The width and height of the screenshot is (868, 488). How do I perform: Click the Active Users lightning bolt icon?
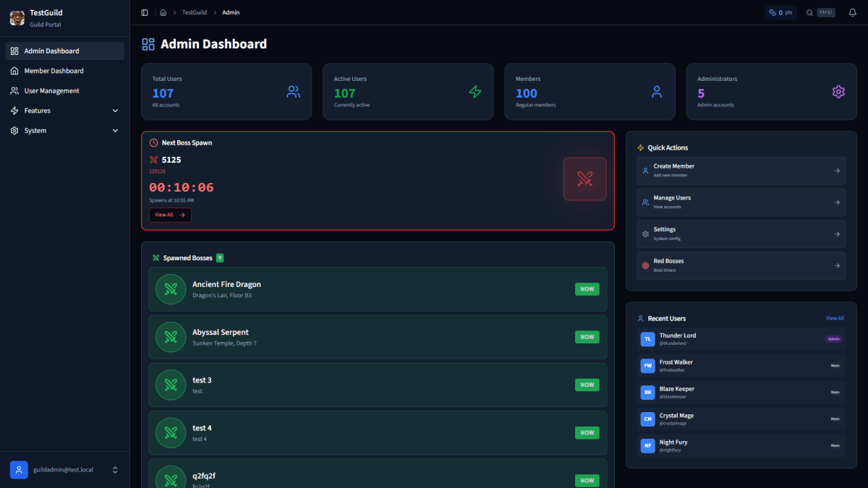(475, 91)
